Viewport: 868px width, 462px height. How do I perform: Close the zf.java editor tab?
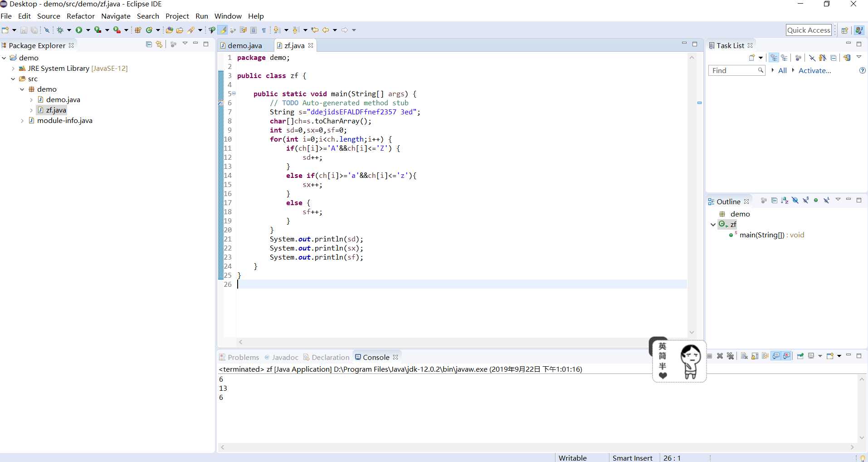pyautogui.click(x=311, y=45)
